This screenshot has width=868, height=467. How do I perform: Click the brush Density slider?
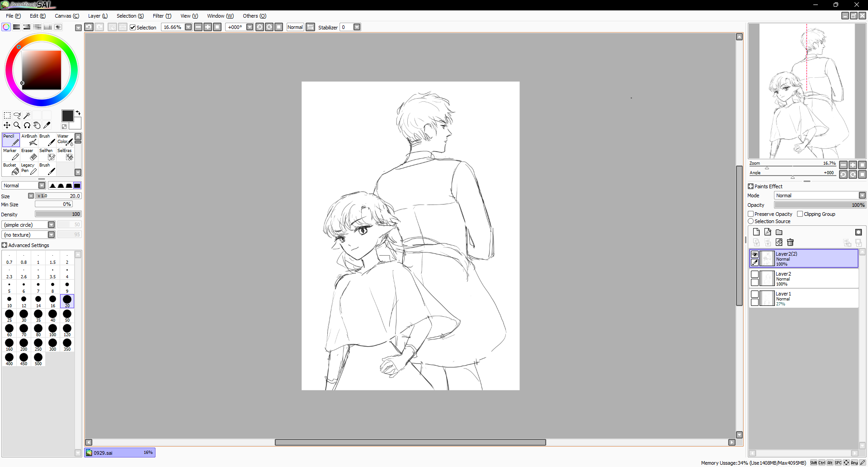coord(58,214)
